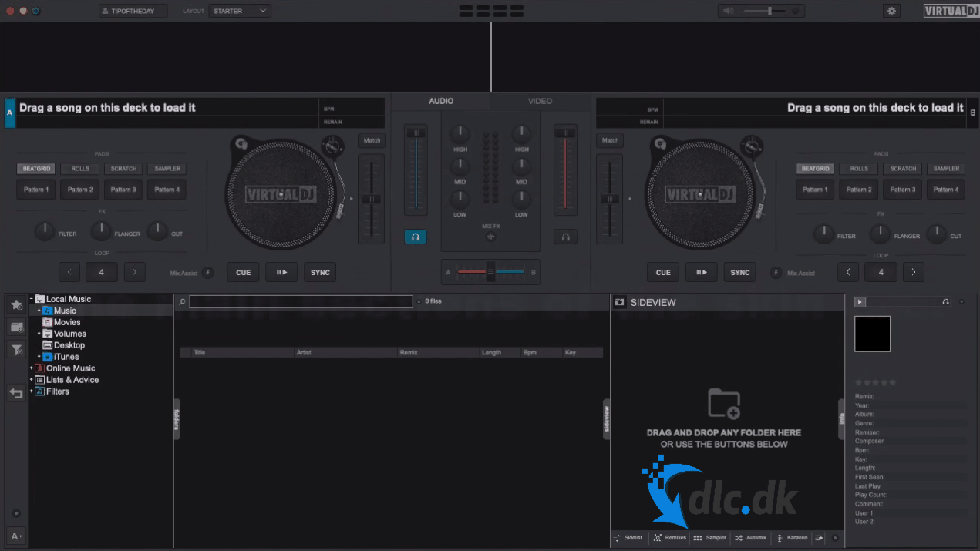
Task: Sort by the Artist column header
Action: click(x=345, y=352)
